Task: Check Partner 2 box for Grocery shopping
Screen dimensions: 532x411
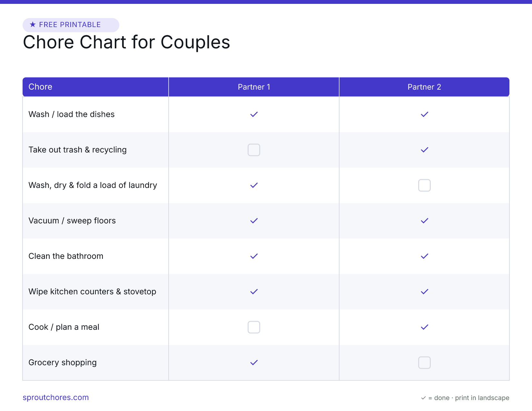Action: 424,363
